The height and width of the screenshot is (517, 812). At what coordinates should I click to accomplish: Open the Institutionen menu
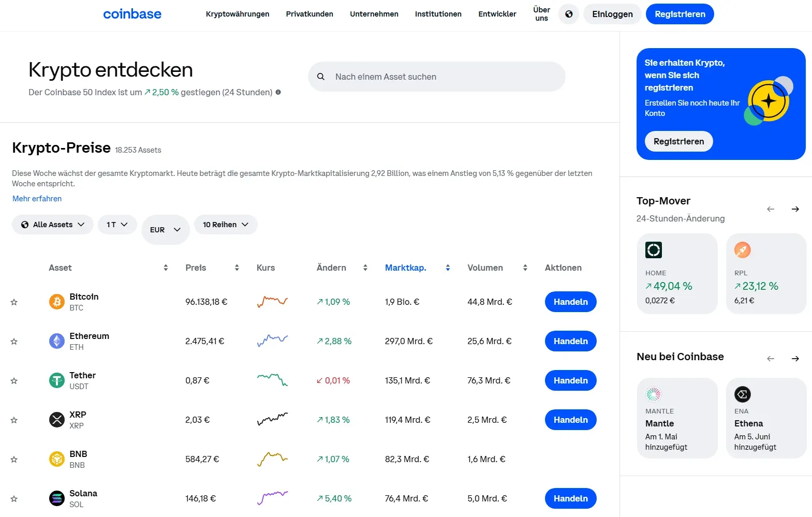[438, 14]
